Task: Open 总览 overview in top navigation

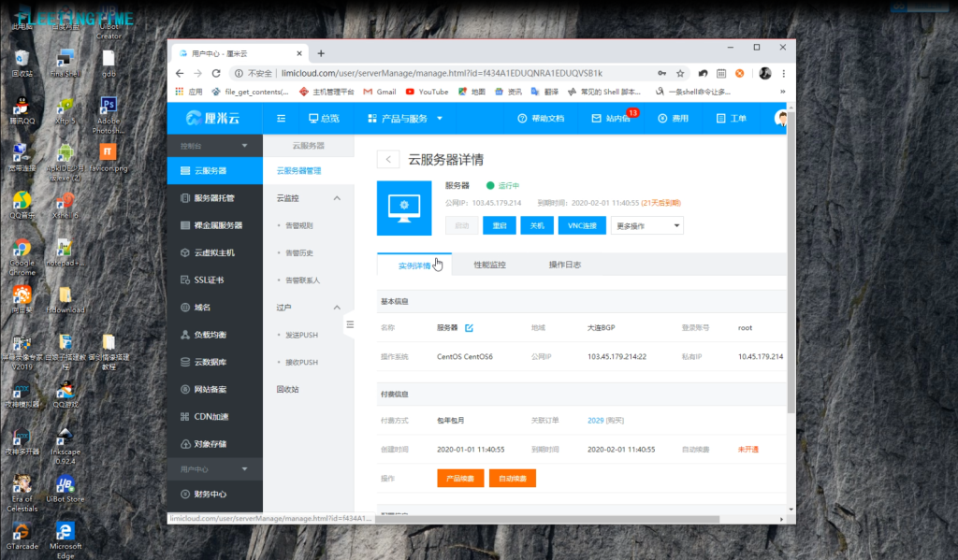Action: pyautogui.click(x=324, y=118)
